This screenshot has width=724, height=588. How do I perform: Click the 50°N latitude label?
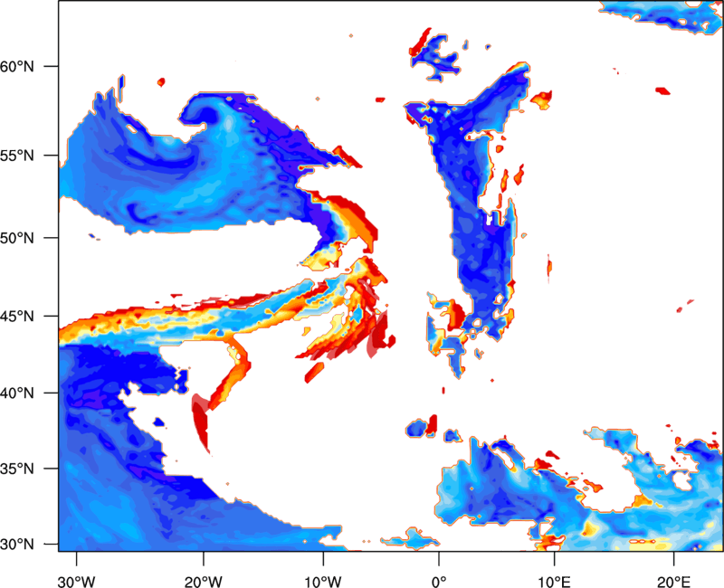(17, 238)
